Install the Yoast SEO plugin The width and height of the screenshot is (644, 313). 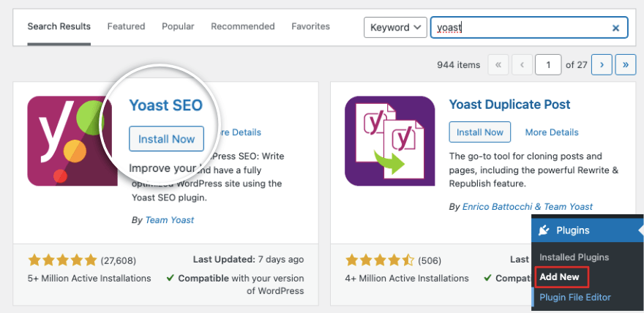click(x=166, y=139)
